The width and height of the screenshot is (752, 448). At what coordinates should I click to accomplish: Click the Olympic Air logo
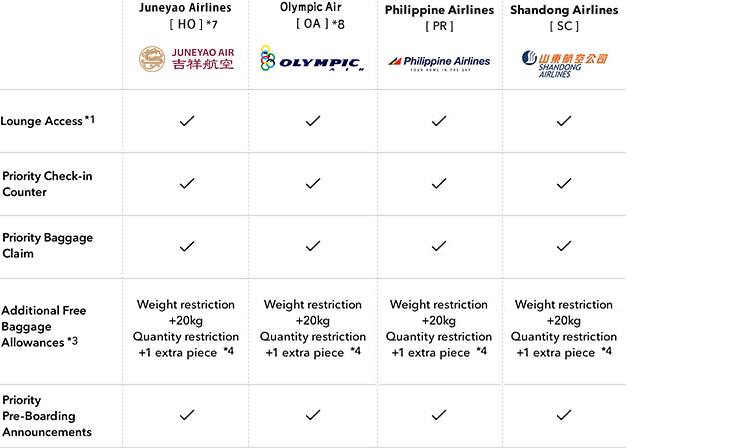[x=312, y=60]
